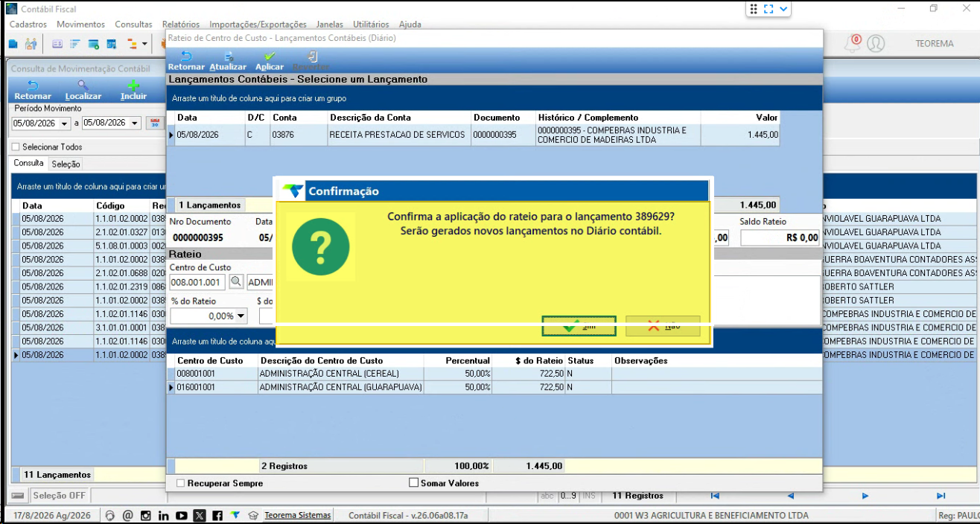Click the Centro de Custo search magnifier

pyautogui.click(x=235, y=282)
